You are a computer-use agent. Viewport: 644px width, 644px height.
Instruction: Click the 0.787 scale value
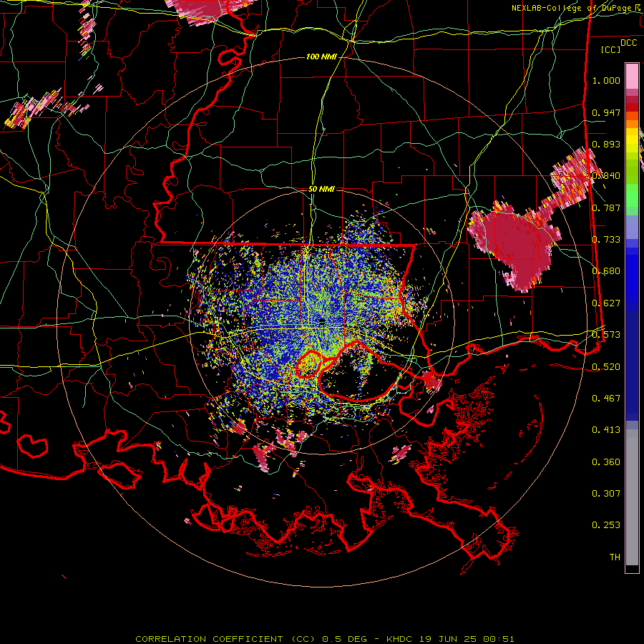[x=606, y=208]
